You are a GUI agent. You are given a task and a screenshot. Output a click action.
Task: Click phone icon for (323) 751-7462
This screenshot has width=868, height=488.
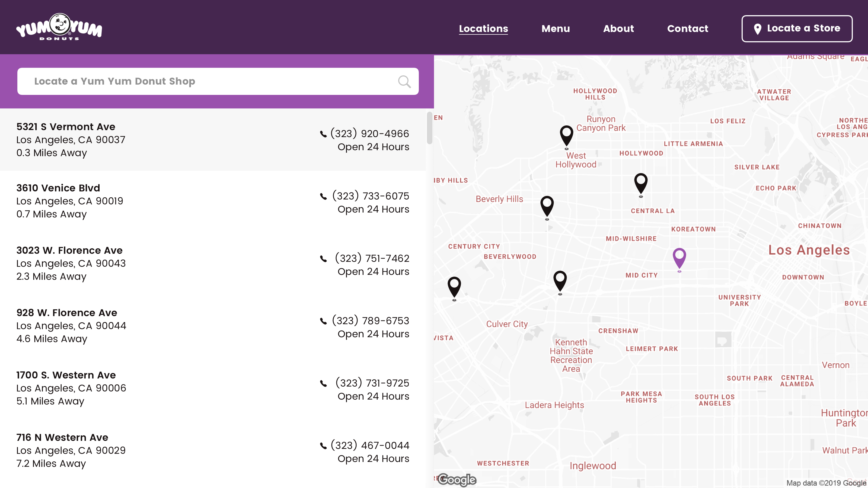point(323,259)
